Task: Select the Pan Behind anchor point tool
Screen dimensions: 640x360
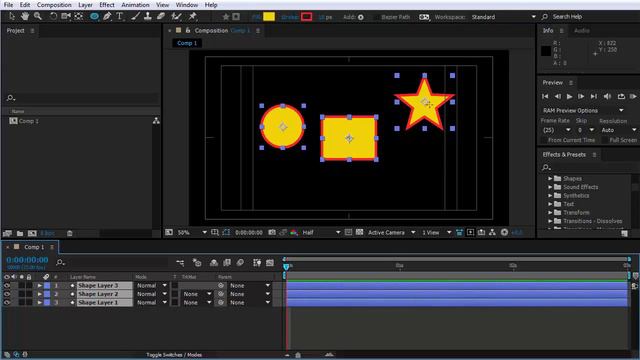Action: pyautogui.click(x=78, y=16)
